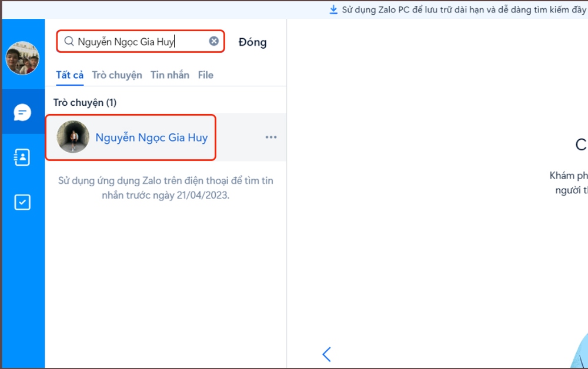Select the Trò chuyện (1) results header
588x369 pixels.
(x=85, y=102)
